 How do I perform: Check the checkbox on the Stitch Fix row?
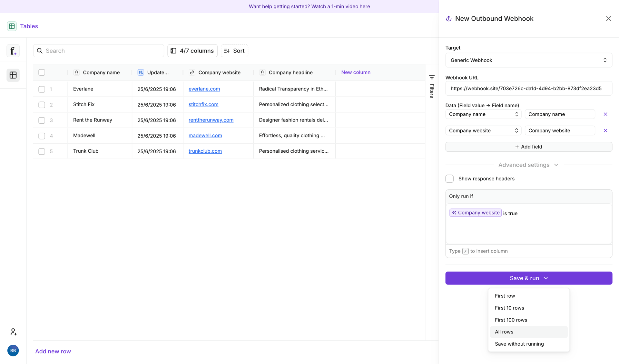tap(42, 105)
